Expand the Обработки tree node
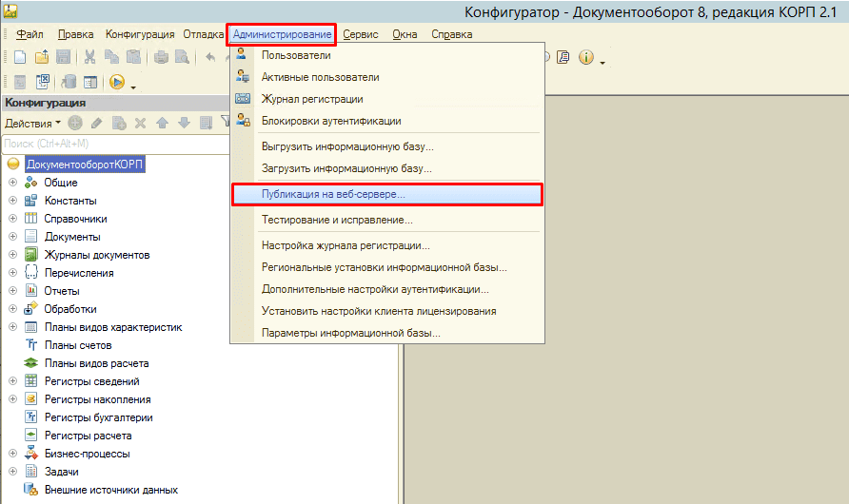 [x=13, y=309]
